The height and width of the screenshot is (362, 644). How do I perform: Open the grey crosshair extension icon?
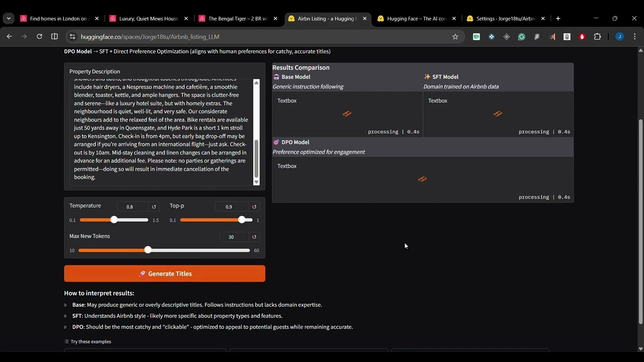(507, 37)
